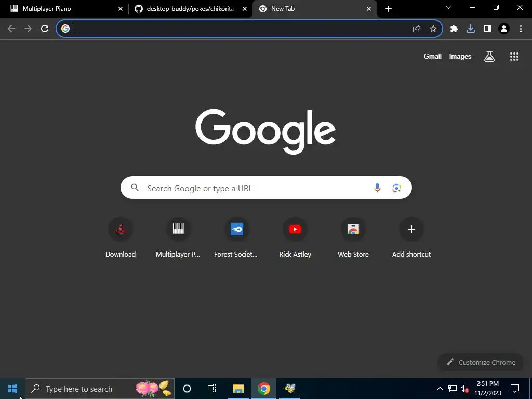The height and width of the screenshot is (399, 532).
Task: Reload the current page
Action: [x=45, y=29]
